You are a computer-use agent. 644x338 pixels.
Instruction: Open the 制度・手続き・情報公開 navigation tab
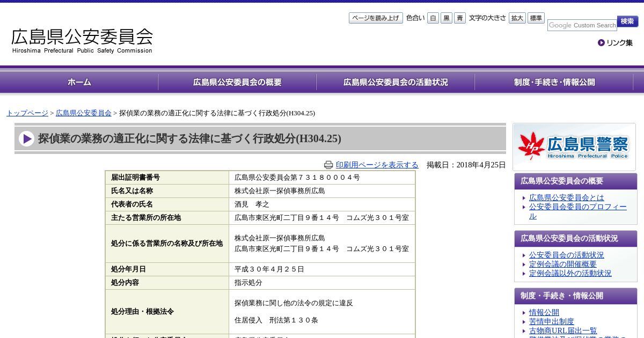554,82
